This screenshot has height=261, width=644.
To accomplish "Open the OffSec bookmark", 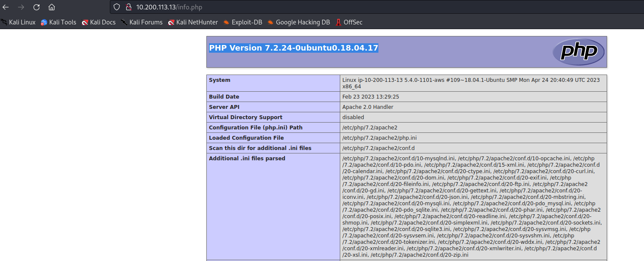I will point(349,22).
